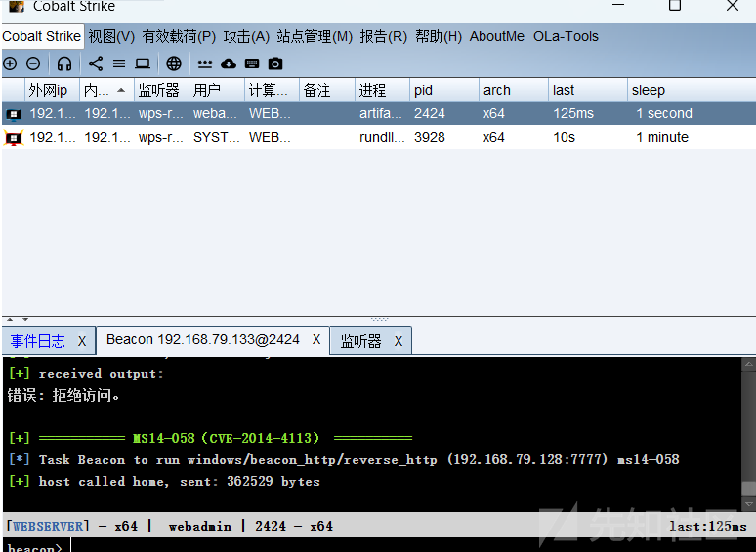756x552 pixels.
Task: Open screenshots camera icon
Action: [x=275, y=64]
